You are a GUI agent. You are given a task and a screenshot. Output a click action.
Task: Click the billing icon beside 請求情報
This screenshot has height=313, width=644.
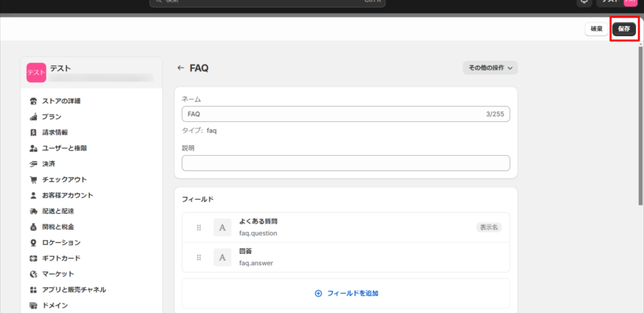34,133
